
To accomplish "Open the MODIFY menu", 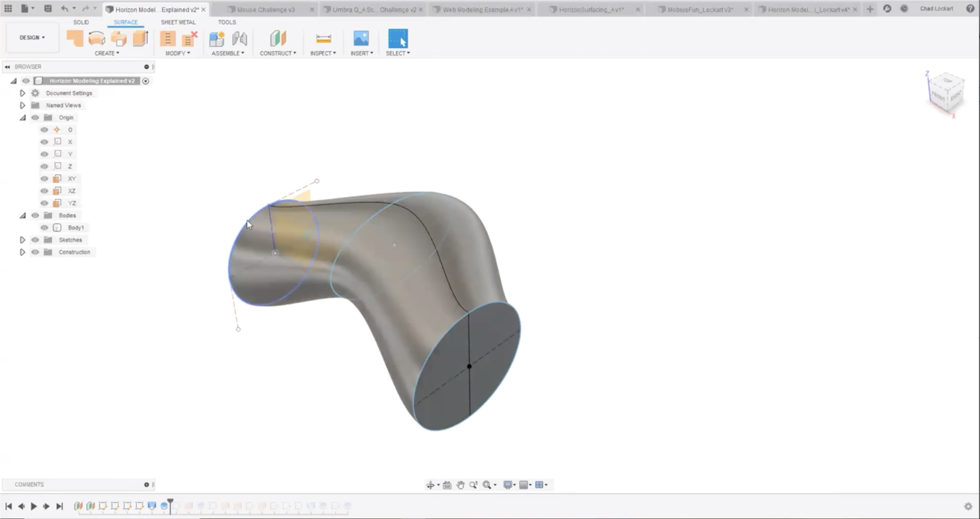I will click(x=177, y=53).
